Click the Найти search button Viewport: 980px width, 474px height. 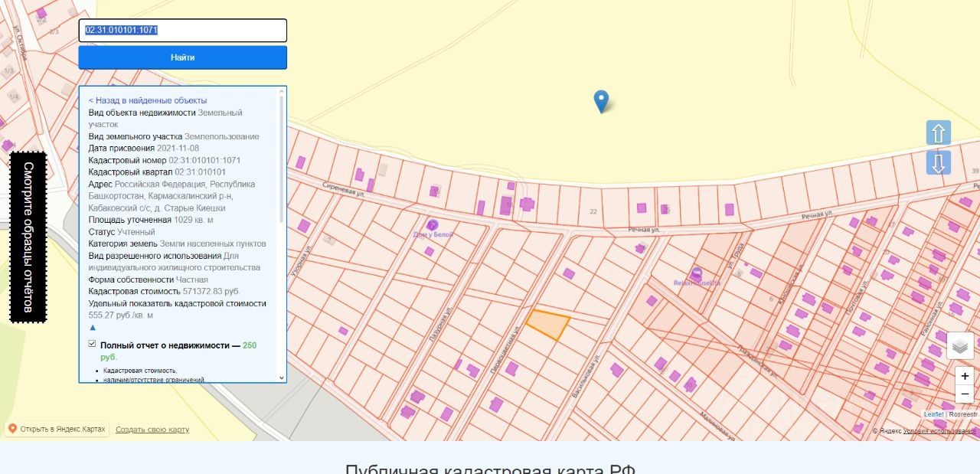(x=183, y=57)
